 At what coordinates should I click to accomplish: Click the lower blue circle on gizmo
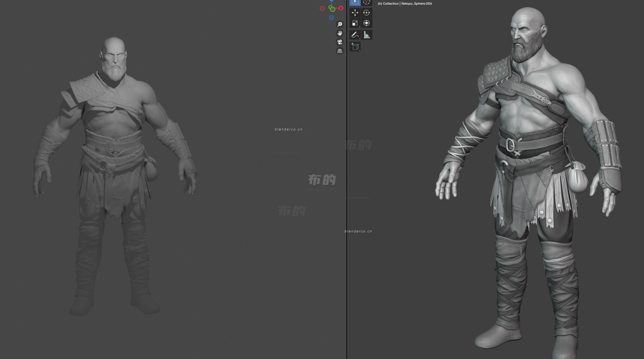pyautogui.click(x=332, y=18)
